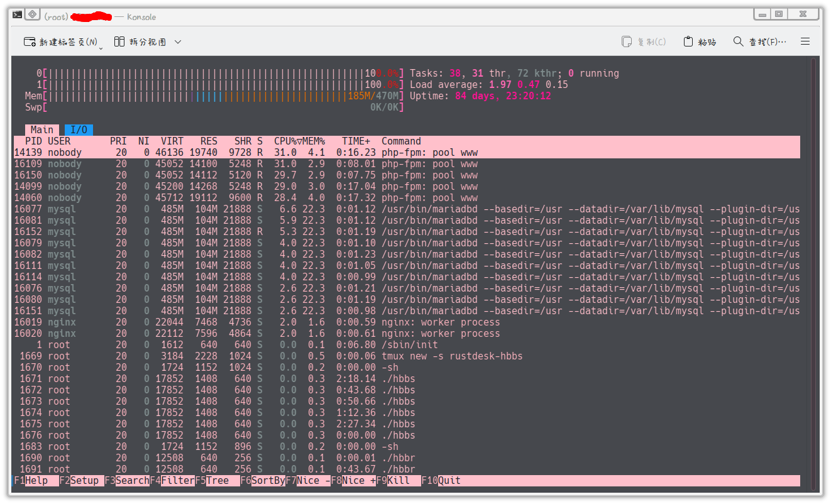Click F10 Quit in footer
This screenshot has width=831, height=504.
441,480
